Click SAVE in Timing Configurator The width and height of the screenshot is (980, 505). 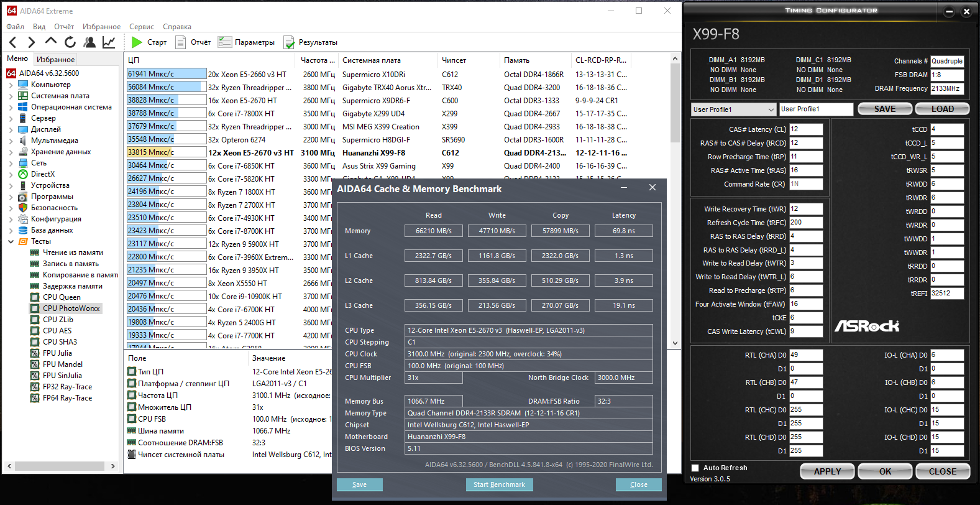pyautogui.click(x=885, y=109)
